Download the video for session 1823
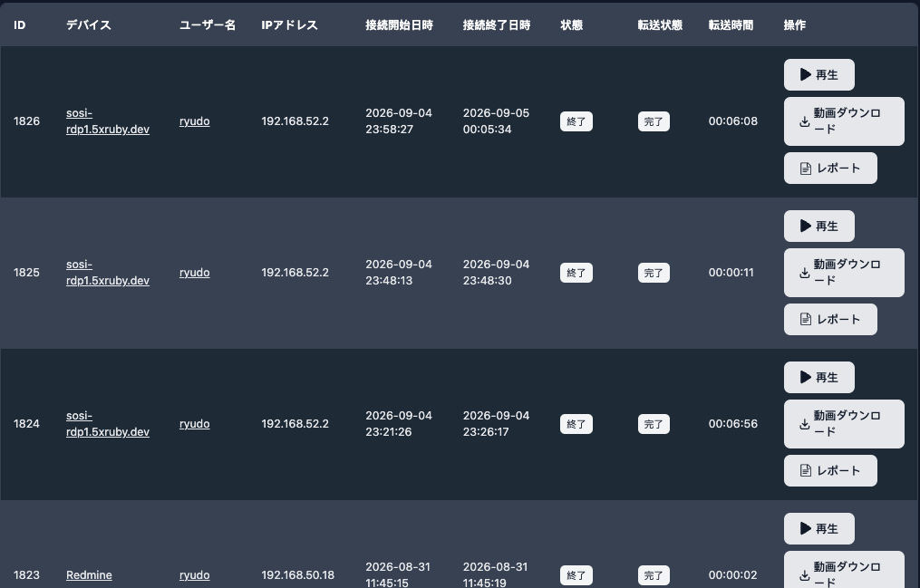Viewport: 920px width, 588px height. (x=844, y=570)
